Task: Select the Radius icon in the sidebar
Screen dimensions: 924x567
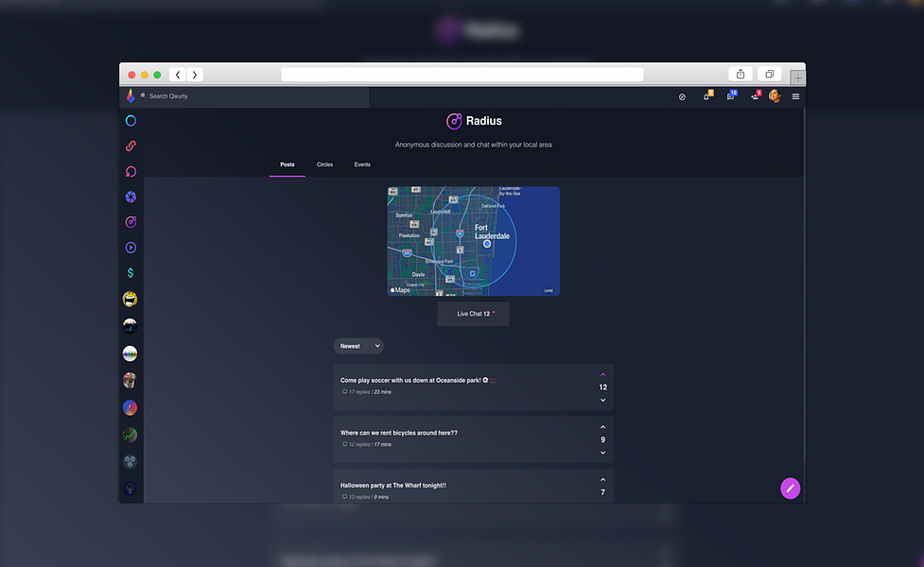Action: tap(131, 222)
